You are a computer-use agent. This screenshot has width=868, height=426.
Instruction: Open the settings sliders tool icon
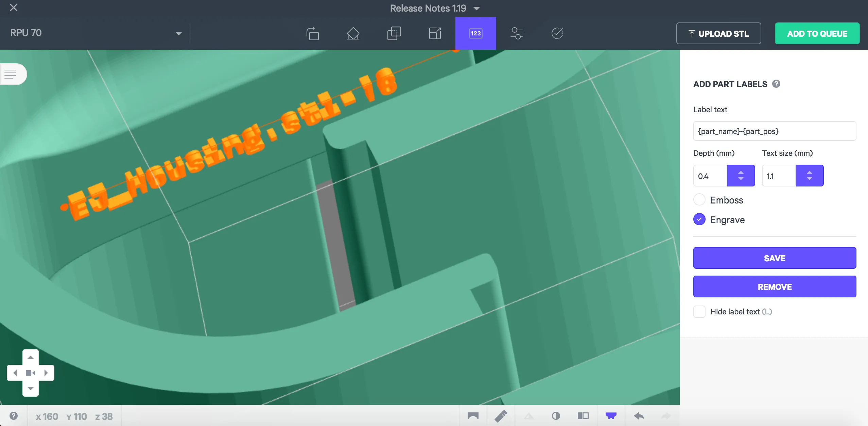516,33
